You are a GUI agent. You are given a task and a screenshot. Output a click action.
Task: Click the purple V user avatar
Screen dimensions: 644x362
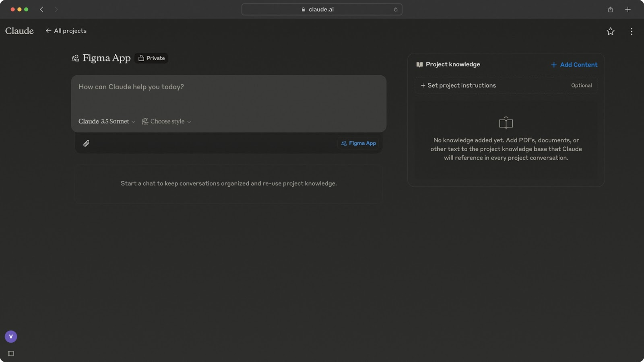(x=11, y=336)
